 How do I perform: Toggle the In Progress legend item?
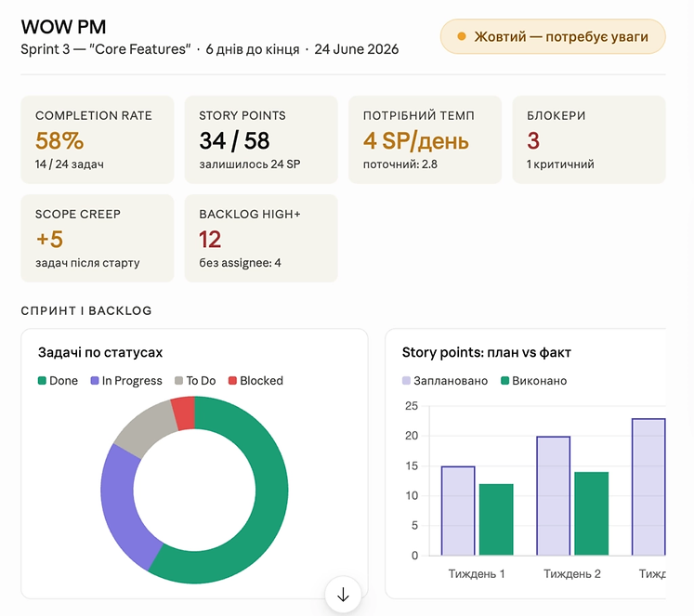[x=126, y=381]
